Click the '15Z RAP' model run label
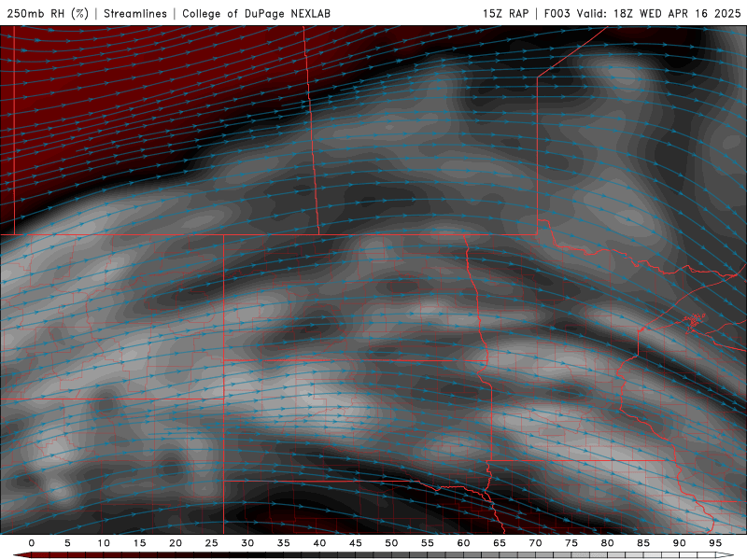 [x=505, y=13]
